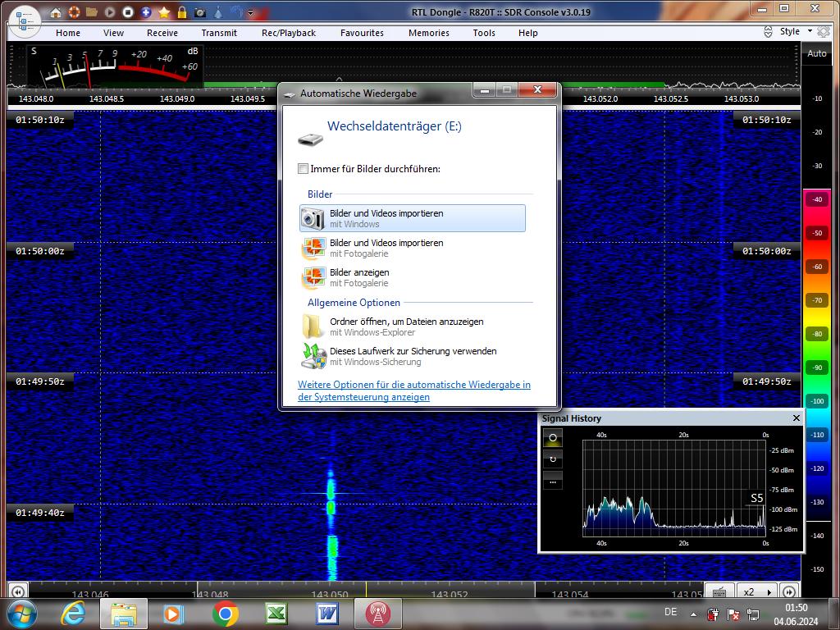Click the gear icon right of Style
Image resolution: width=840 pixels, height=630 pixels.
click(824, 32)
